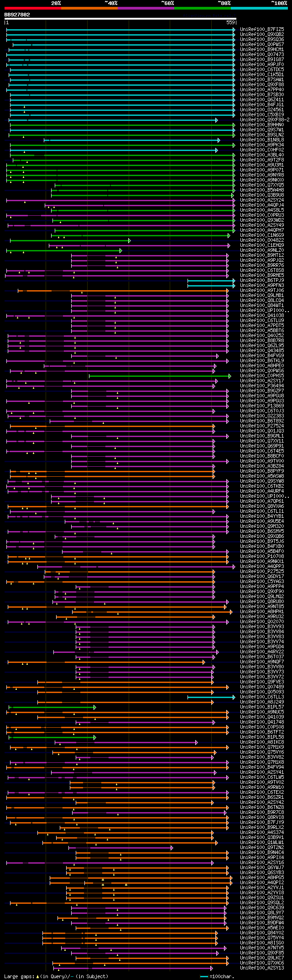
Task: Select hit UniRef100_C0HF02
Action: coord(262,150)
